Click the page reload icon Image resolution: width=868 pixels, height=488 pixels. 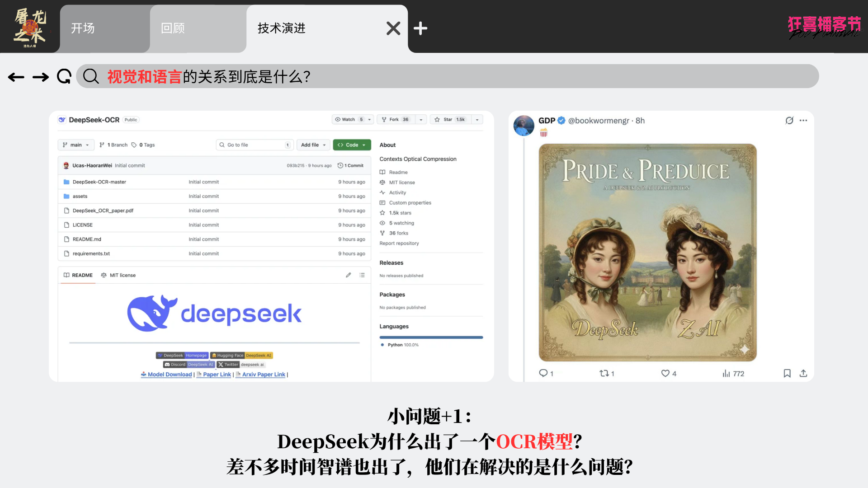pos(64,77)
